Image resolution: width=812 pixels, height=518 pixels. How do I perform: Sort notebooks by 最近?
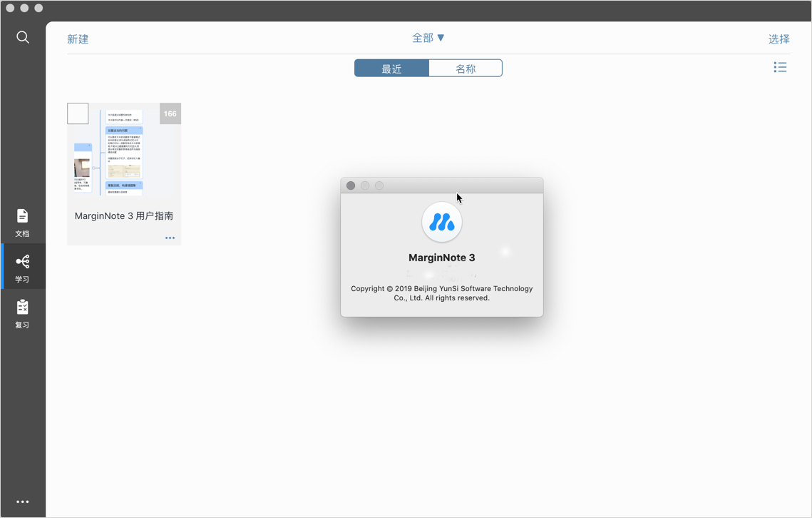pyautogui.click(x=391, y=68)
